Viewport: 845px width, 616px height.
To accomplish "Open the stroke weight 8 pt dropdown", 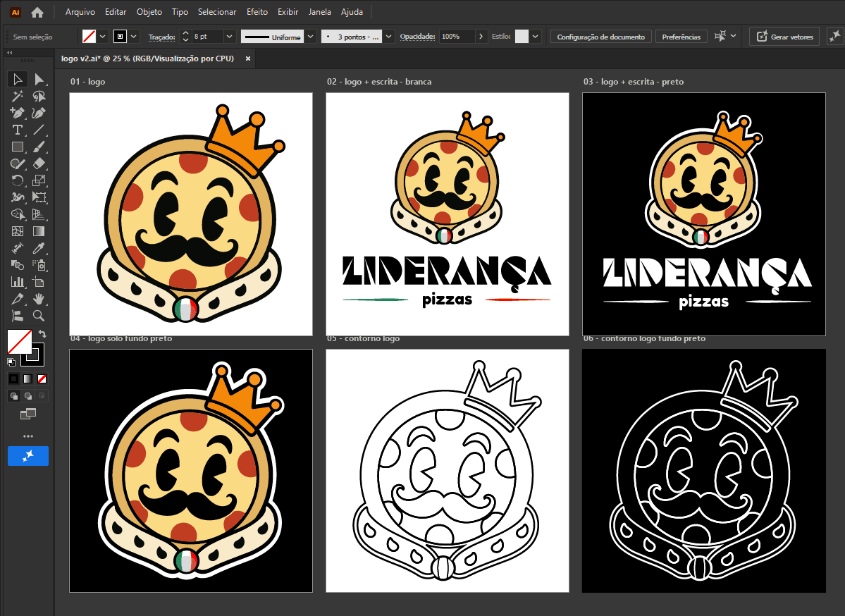I will (x=229, y=37).
